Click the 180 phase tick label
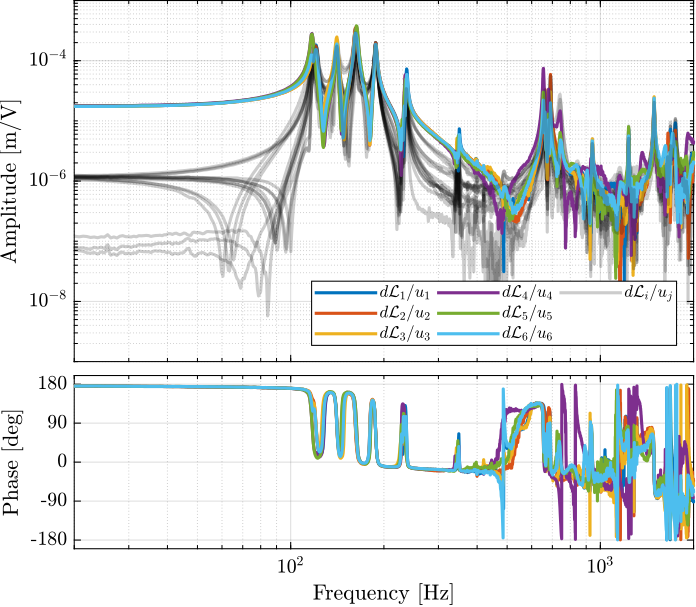The width and height of the screenshot is (696, 607). [x=52, y=384]
